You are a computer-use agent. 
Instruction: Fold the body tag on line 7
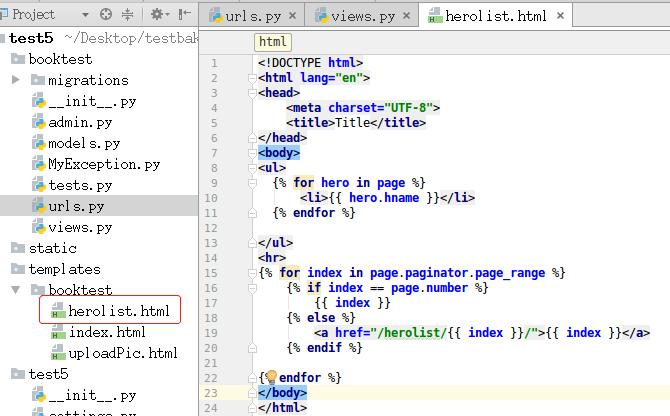tap(252, 153)
